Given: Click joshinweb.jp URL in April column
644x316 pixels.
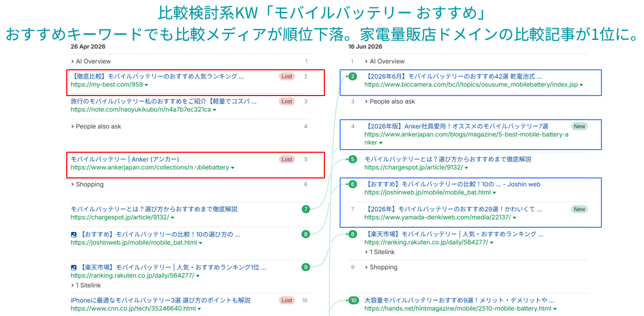Looking at the screenshot, I should tap(134, 243).
